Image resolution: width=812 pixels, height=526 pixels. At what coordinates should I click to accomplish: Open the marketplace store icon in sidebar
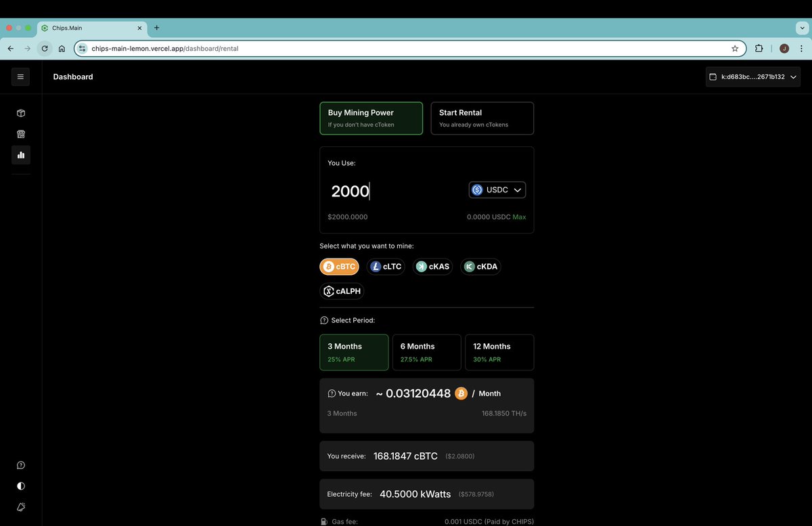click(x=21, y=134)
